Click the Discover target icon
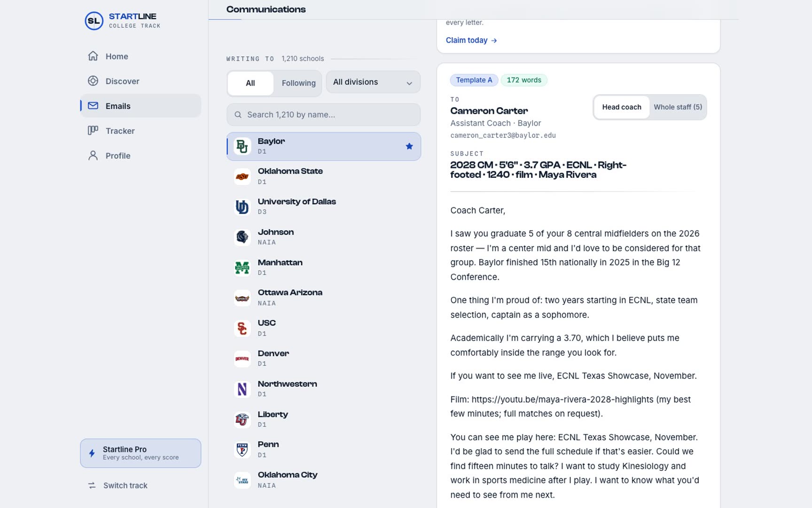 point(93,81)
